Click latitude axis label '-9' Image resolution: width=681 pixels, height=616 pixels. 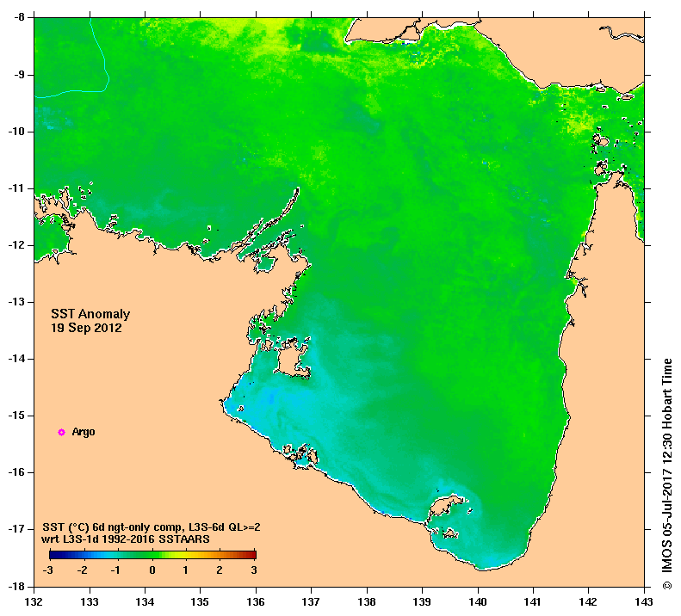(19, 75)
